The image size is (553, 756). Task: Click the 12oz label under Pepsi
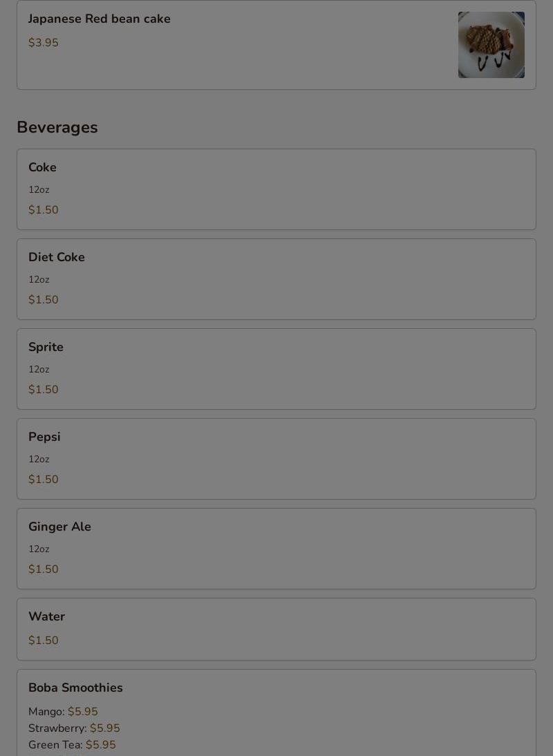(39, 460)
